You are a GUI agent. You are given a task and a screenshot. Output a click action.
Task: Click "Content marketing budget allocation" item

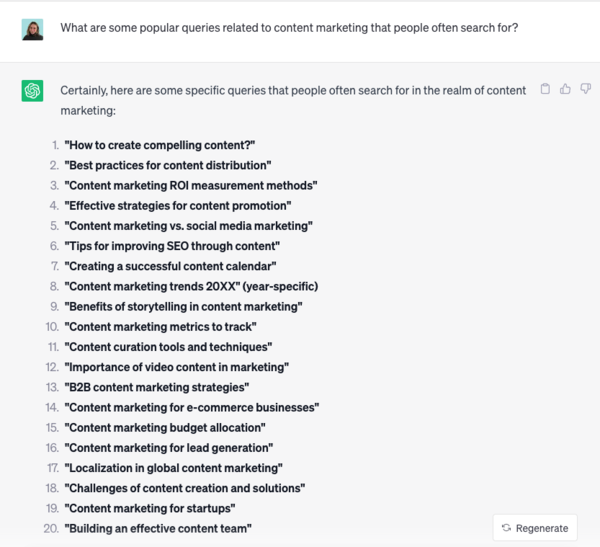coord(166,427)
